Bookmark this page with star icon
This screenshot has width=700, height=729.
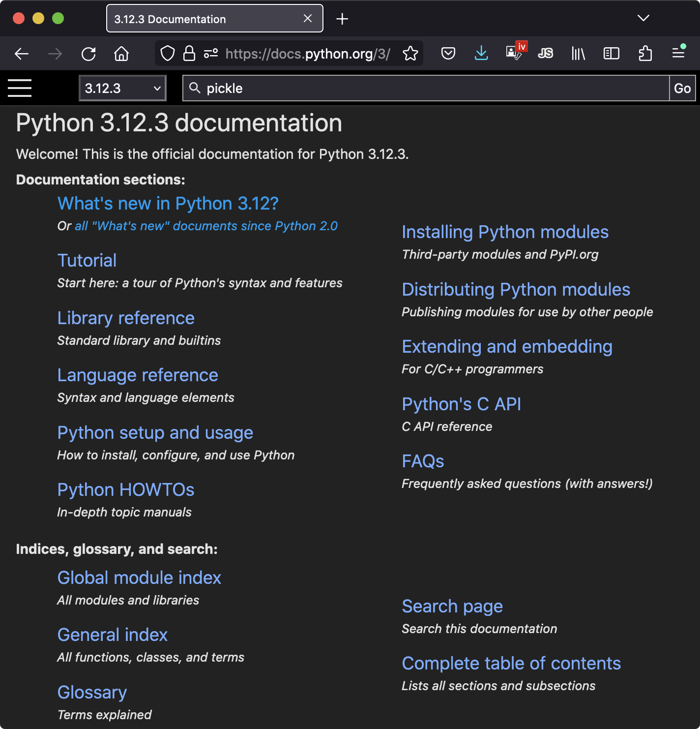coord(410,53)
